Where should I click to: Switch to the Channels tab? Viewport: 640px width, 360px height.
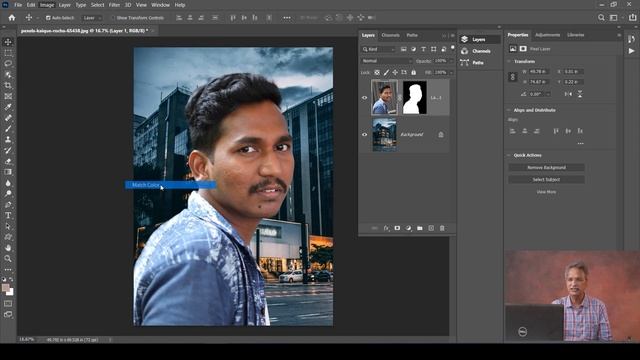click(391, 35)
